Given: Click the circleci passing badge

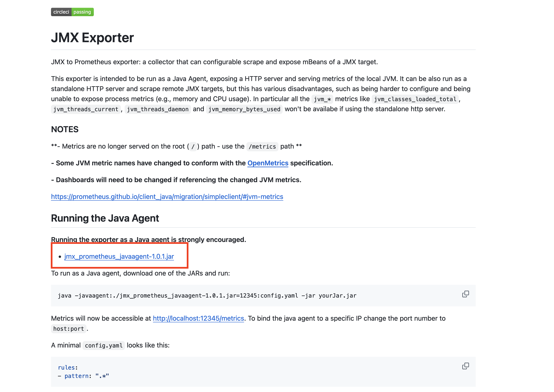Looking at the screenshot, I should point(72,12).
